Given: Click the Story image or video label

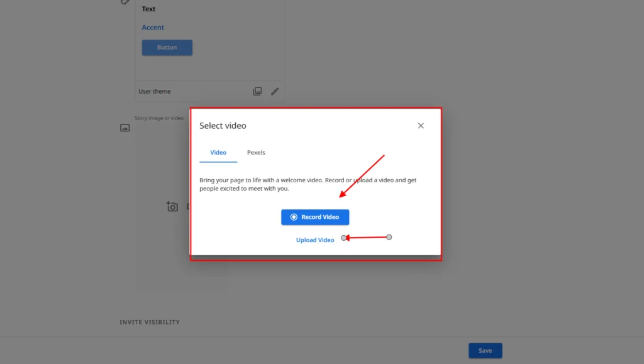Looking at the screenshot, I should click(159, 118).
